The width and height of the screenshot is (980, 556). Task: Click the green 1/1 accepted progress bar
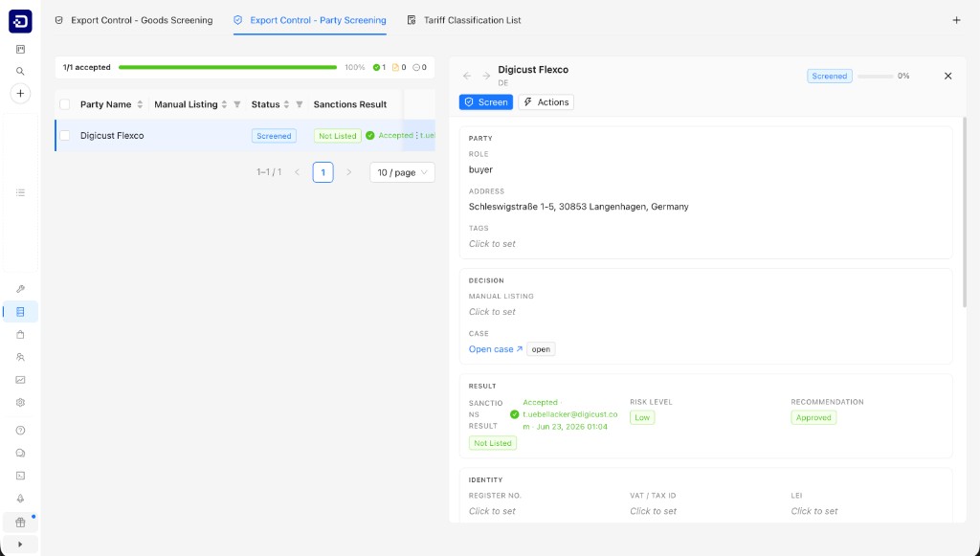click(x=228, y=68)
